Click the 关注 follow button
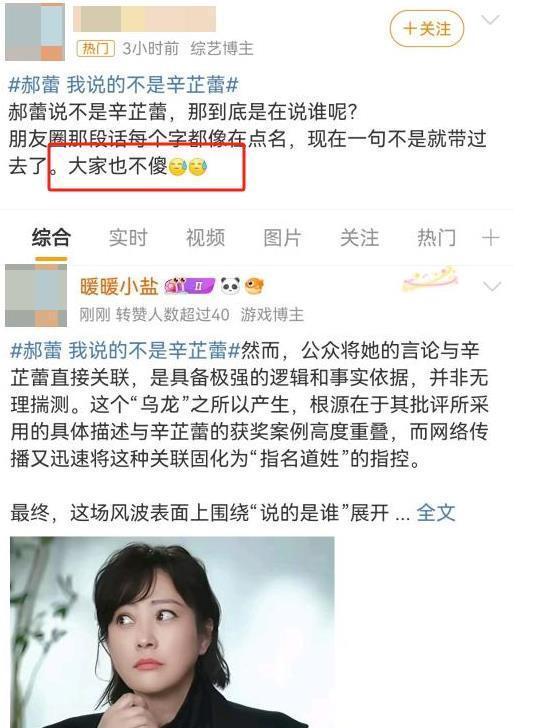Viewport: 543px width, 728px height. pyautogui.click(x=427, y=29)
